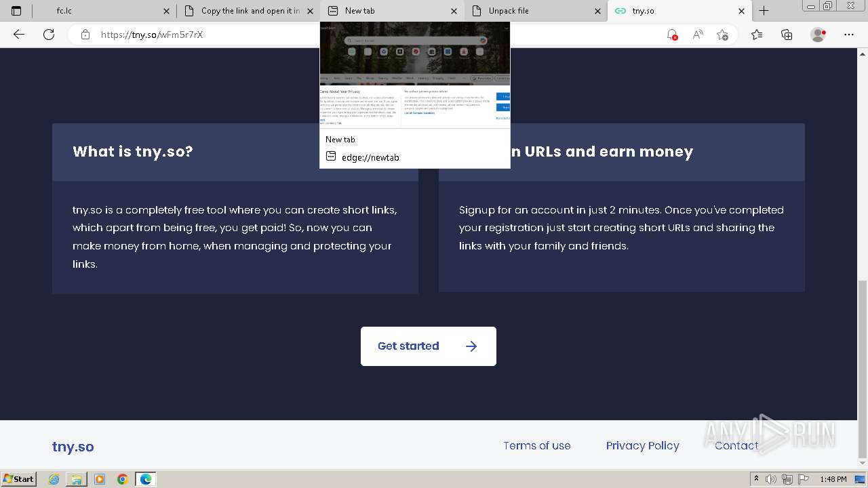Screen dimensions: 868x488
Task: Open Edge Settings and more menu
Action: (849, 35)
